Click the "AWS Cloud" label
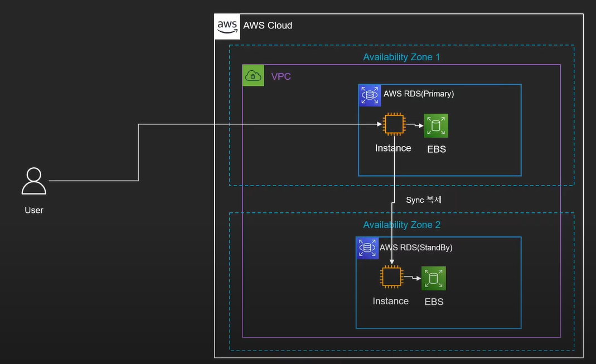This screenshot has height=364, width=596. pyautogui.click(x=268, y=26)
